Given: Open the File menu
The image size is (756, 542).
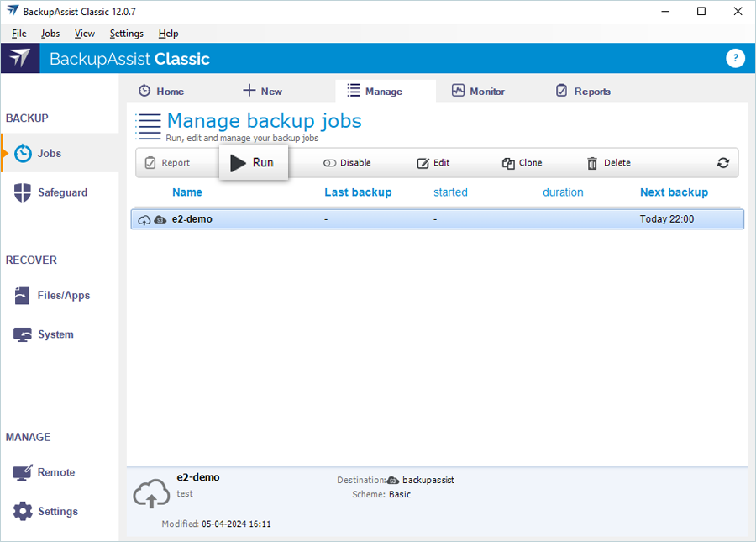Looking at the screenshot, I should point(18,34).
